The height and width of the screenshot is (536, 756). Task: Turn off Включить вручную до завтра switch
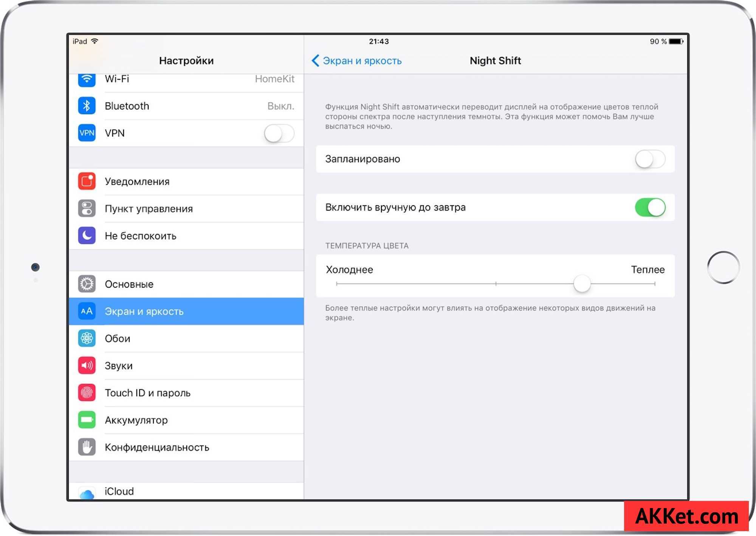(650, 208)
